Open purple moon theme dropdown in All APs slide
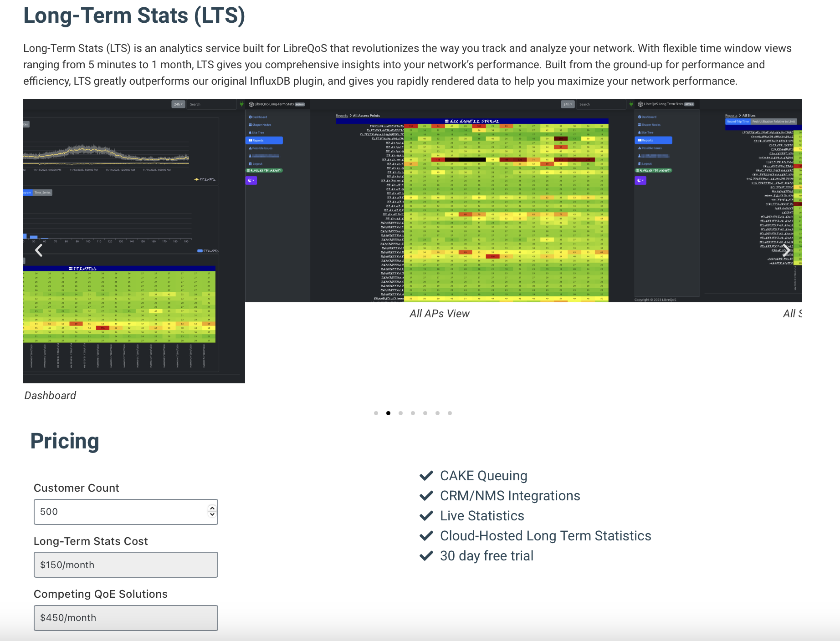Screen dimensions: 840x641 (x=251, y=180)
